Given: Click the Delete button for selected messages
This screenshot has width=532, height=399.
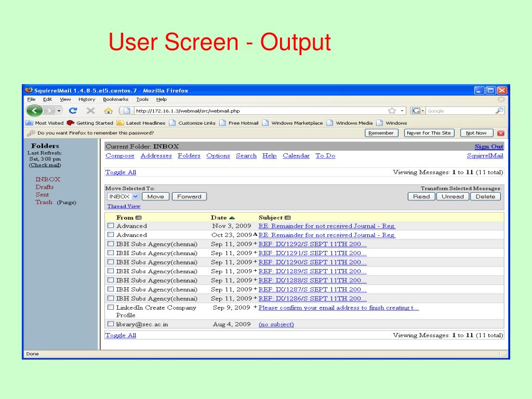Looking at the screenshot, I should [485, 196].
